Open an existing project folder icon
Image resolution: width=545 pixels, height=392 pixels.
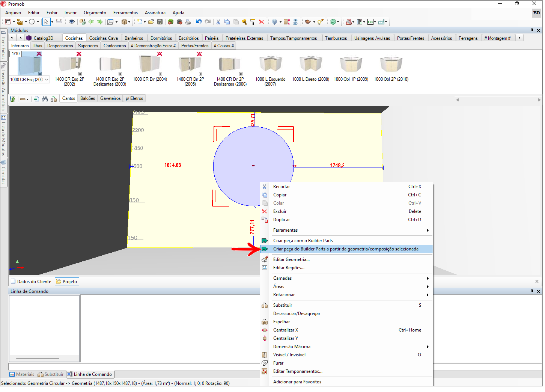point(151,22)
